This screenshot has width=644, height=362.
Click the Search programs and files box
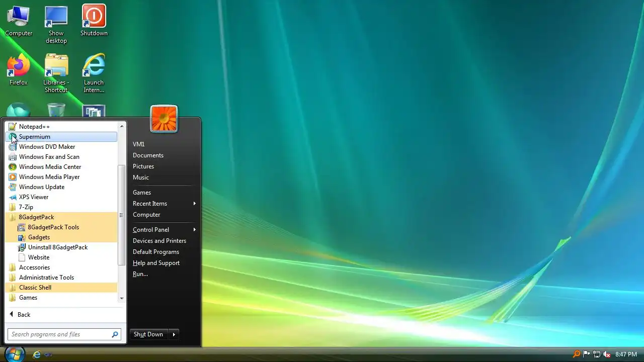(64, 334)
